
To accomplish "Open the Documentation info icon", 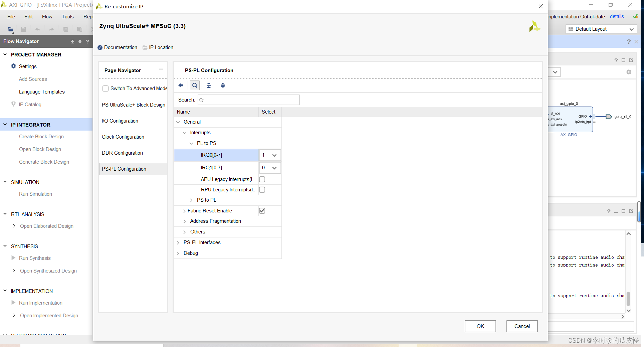I will point(100,48).
